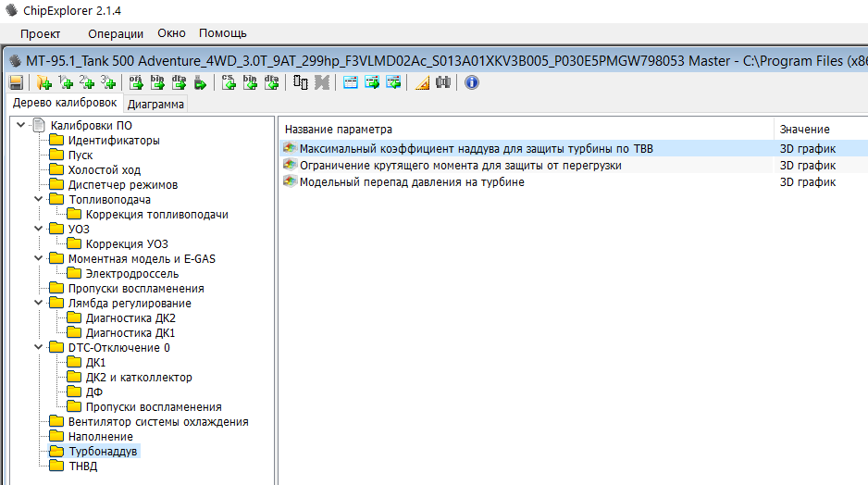Click the Значение column header
Viewport: 868px width, 485px height.
click(804, 130)
